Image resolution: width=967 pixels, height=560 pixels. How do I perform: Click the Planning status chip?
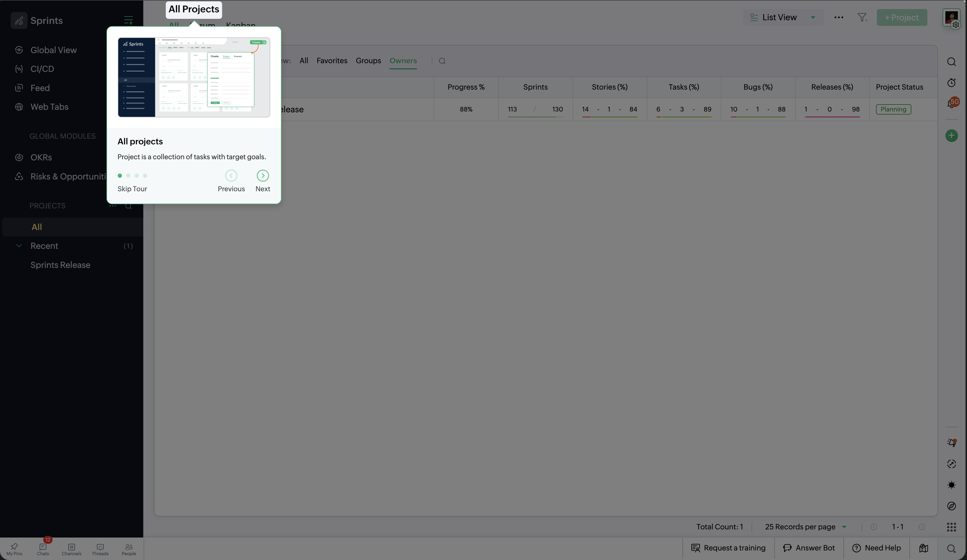coord(893,109)
